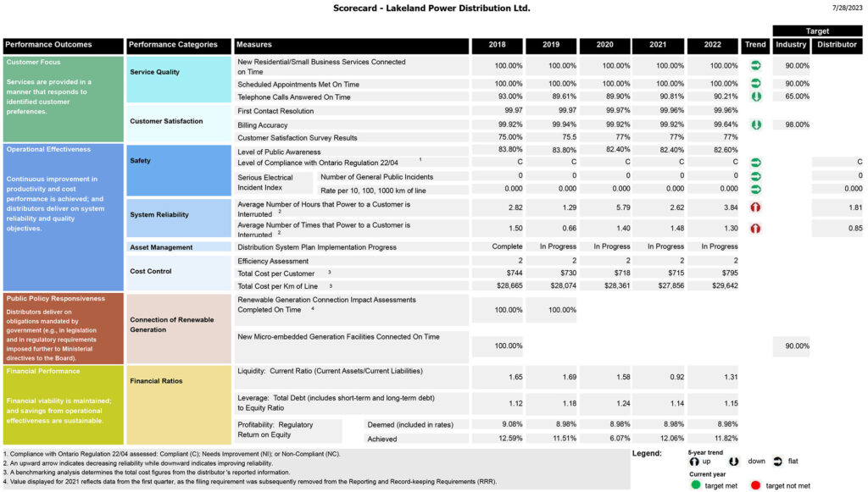The height and width of the screenshot is (492, 868).
Task: Click the down trend icon for Telephone Calls Answered
Action: pos(755,97)
